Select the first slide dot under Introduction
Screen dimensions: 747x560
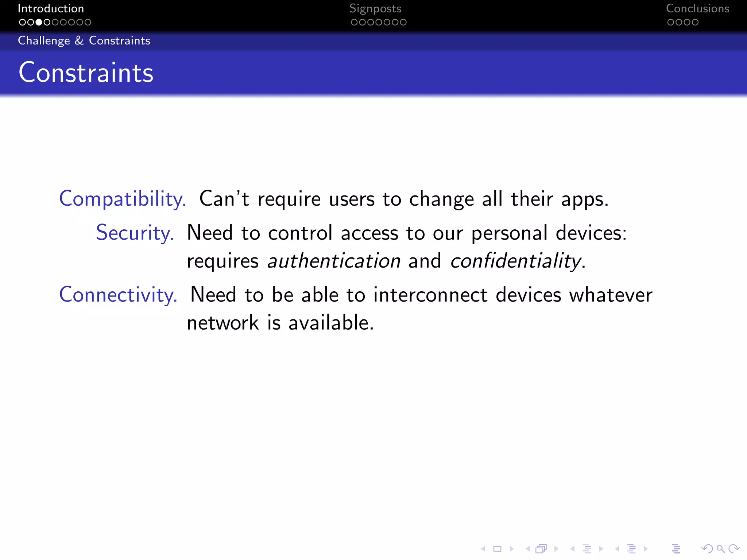[22, 22]
